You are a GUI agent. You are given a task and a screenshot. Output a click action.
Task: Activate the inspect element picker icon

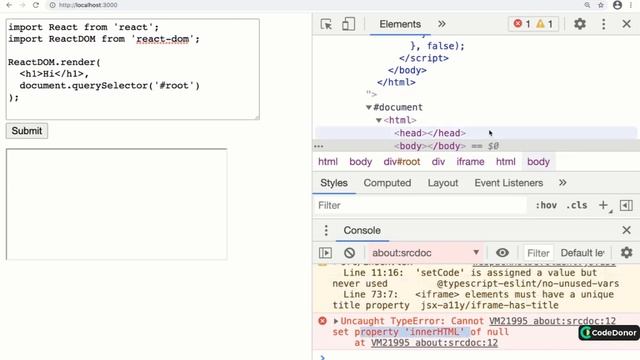326,24
